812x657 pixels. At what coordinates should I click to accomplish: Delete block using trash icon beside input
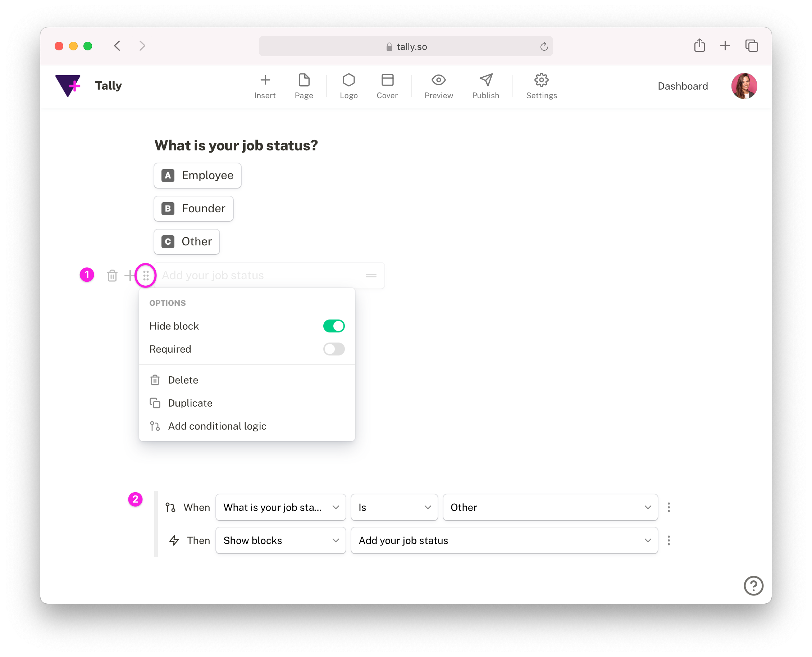point(112,276)
